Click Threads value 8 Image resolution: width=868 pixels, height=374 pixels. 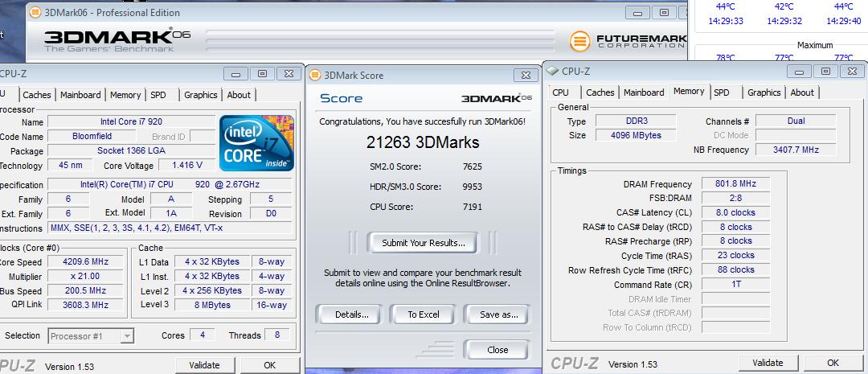276,335
